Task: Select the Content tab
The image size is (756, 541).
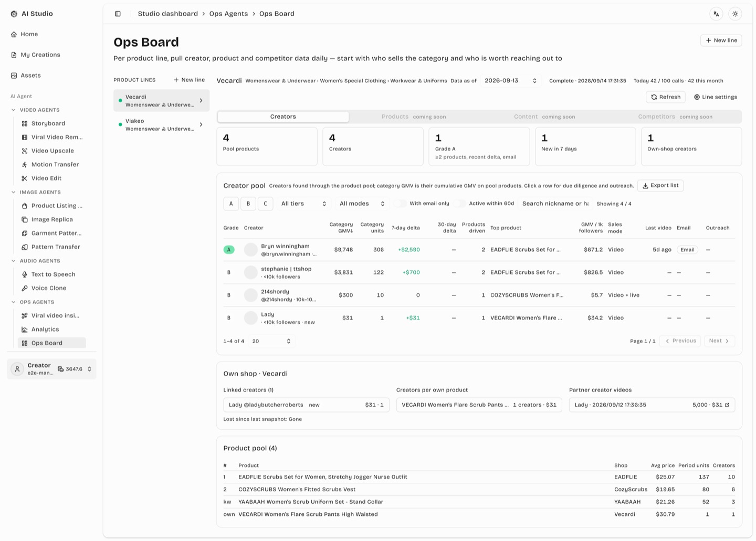Action: click(544, 116)
